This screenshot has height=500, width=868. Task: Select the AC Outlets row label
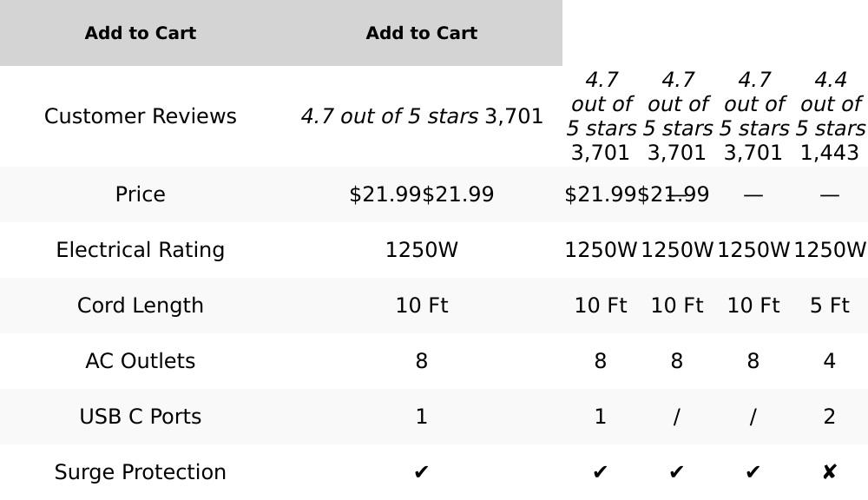141,361
